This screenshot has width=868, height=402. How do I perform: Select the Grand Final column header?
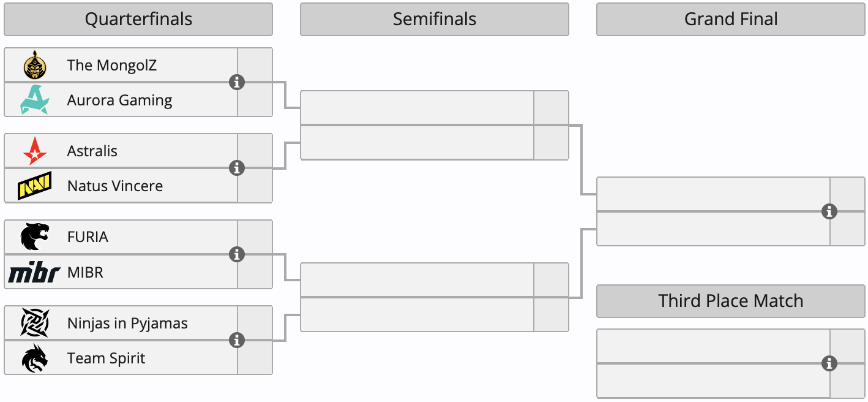coord(731,20)
